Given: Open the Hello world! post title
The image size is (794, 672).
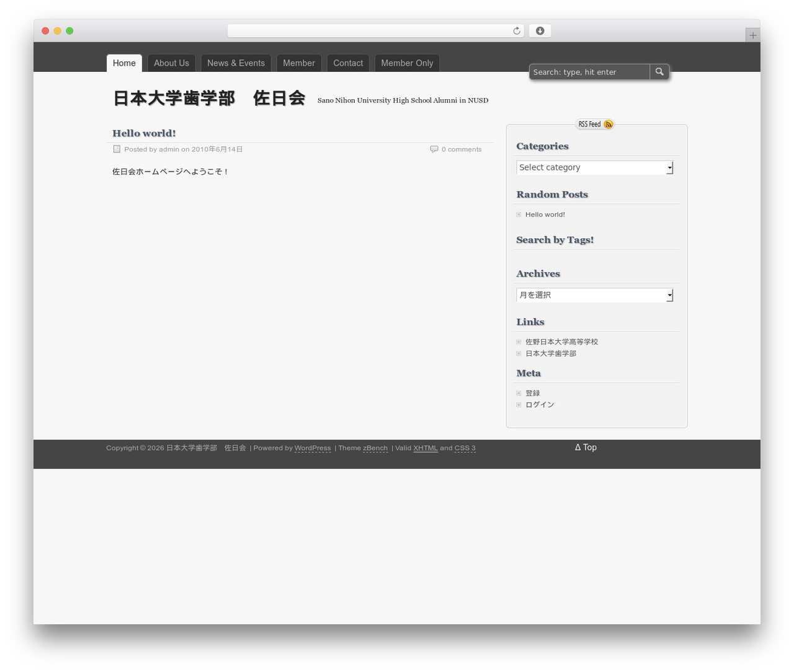Looking at the screenshot, I should click(x=144, y=133).
